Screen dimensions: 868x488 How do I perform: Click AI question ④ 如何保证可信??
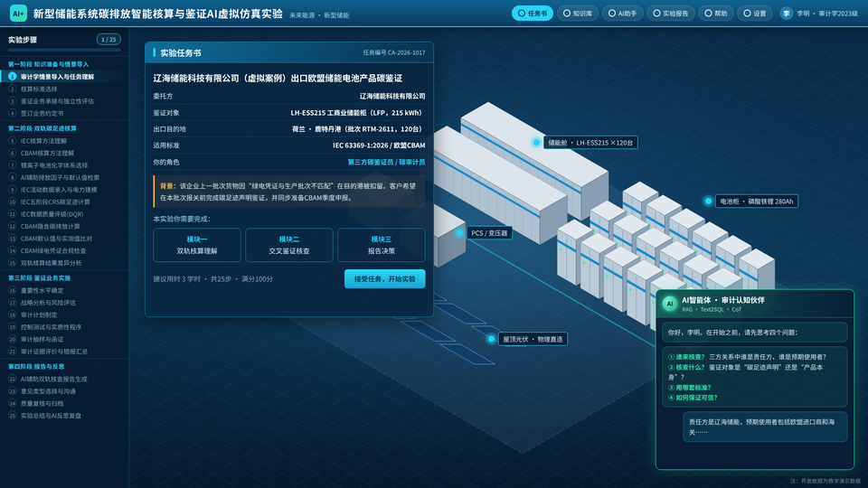tap(693, 398)
